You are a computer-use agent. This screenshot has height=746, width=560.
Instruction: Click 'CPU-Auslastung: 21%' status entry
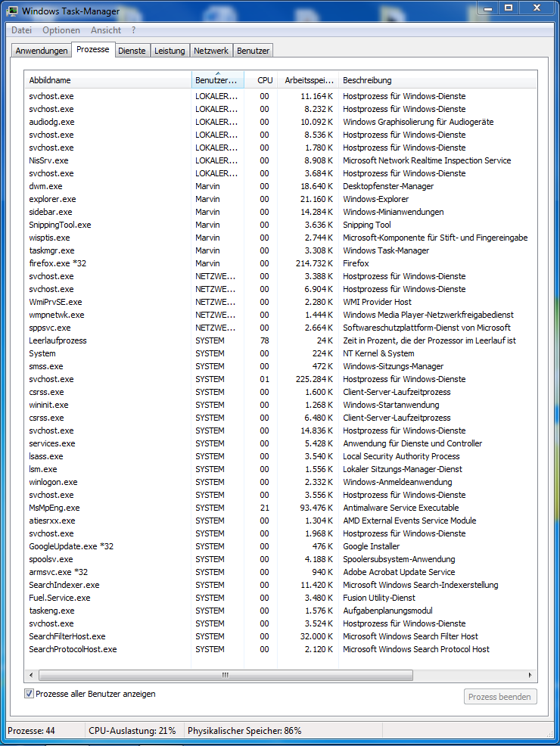click(x=132, y=731)
